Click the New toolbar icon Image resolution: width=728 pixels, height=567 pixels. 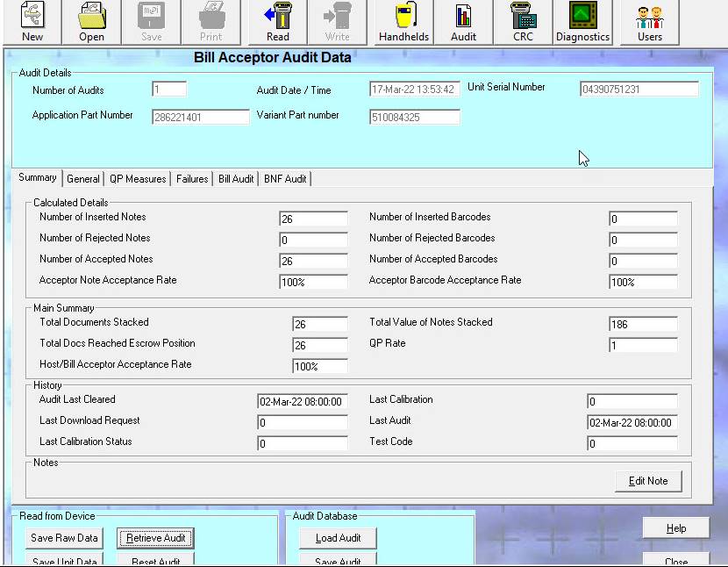[32, 22]
